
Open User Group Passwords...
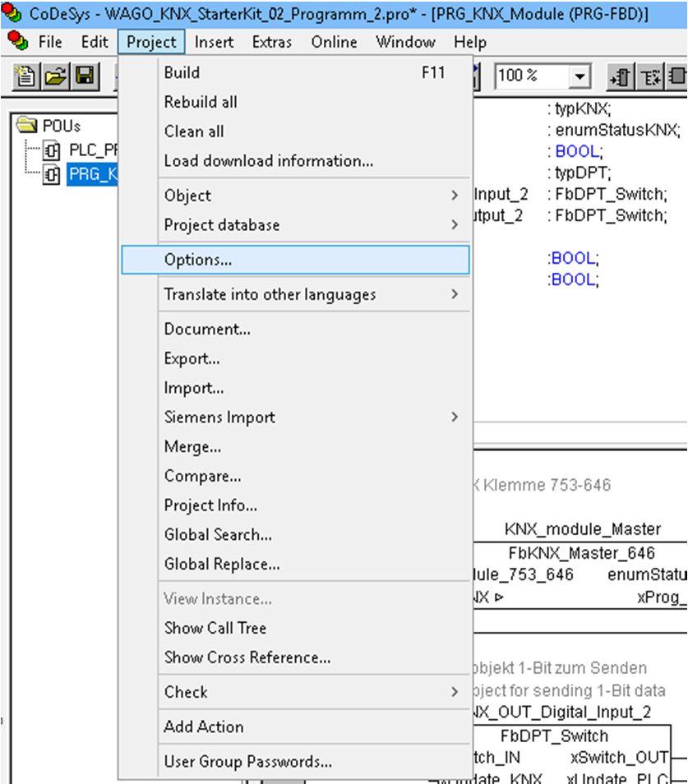(295, 762)
